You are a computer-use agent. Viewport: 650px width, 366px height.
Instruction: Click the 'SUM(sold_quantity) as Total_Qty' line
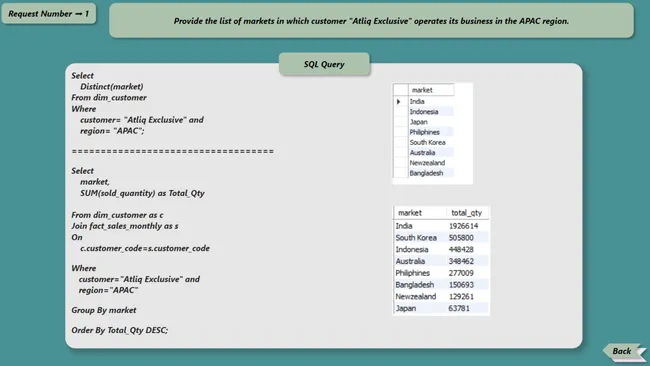click(142, 193)
